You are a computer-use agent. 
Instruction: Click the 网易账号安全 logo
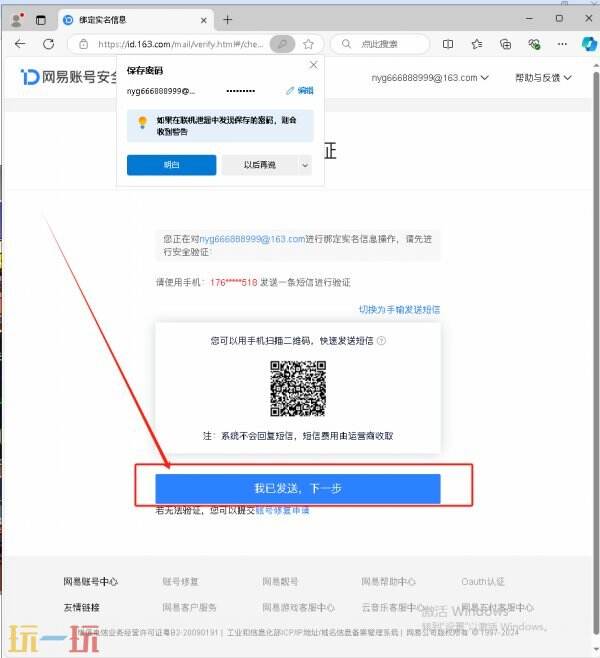(69, 77)
